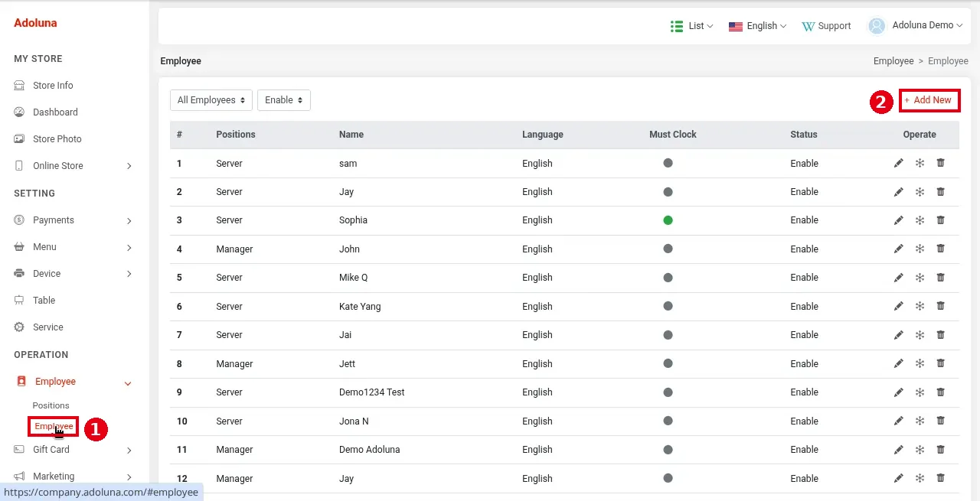
Task: Click the snowflake icon for Jai
Action: click(x=920, y=335)
